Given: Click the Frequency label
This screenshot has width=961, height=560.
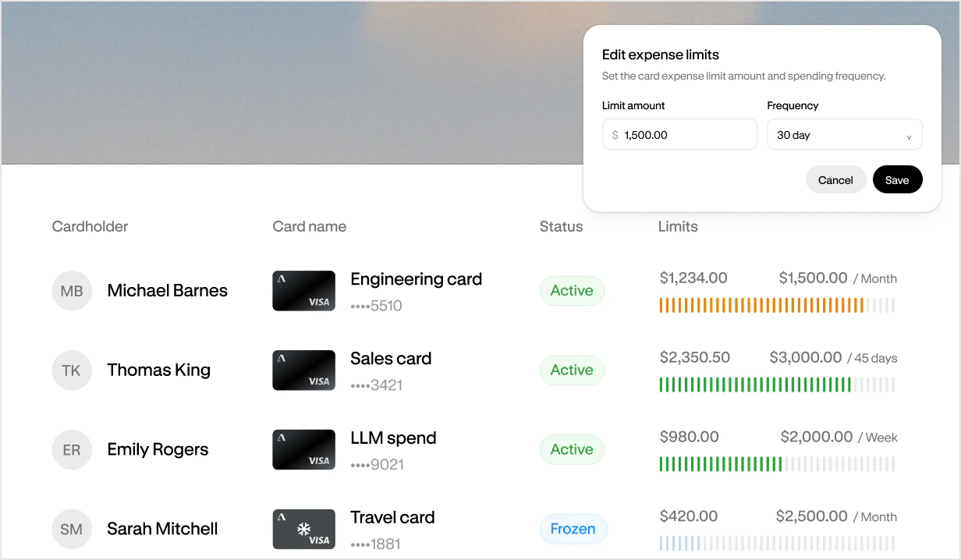Looking at the screenshot, I should click(x=793, y=105).
